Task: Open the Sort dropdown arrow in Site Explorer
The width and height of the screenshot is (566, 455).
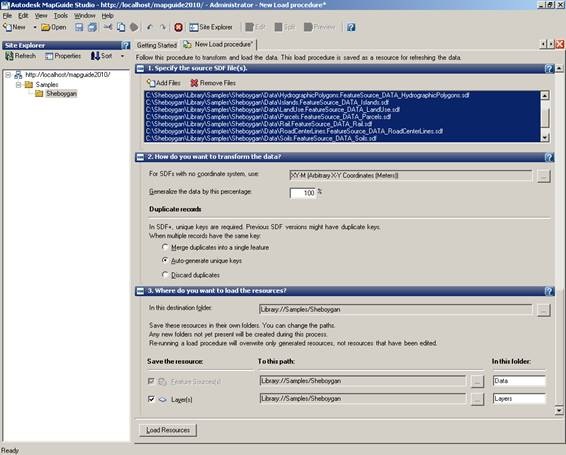Action: point(122,56)
